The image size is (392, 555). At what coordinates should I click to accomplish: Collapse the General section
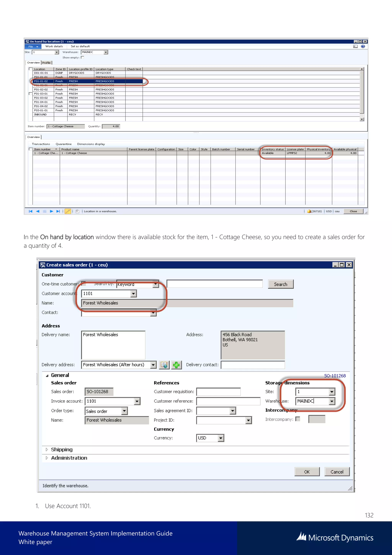47,376
